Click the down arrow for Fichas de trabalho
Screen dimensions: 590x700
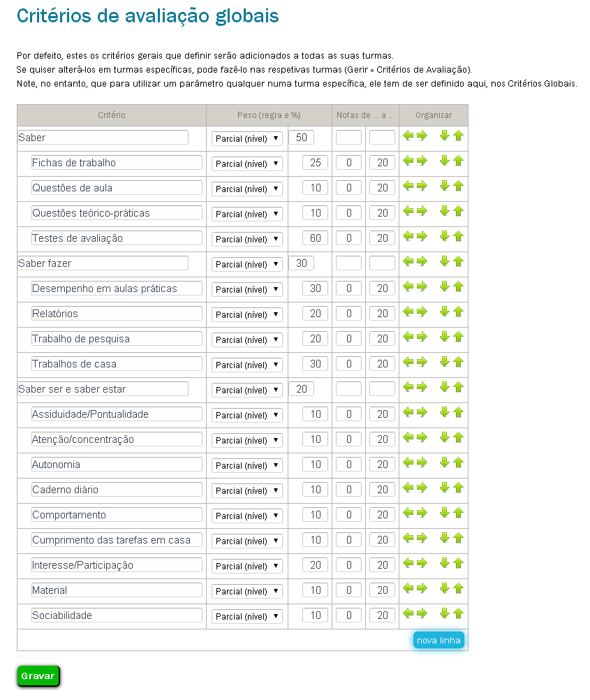pos(444,161)
